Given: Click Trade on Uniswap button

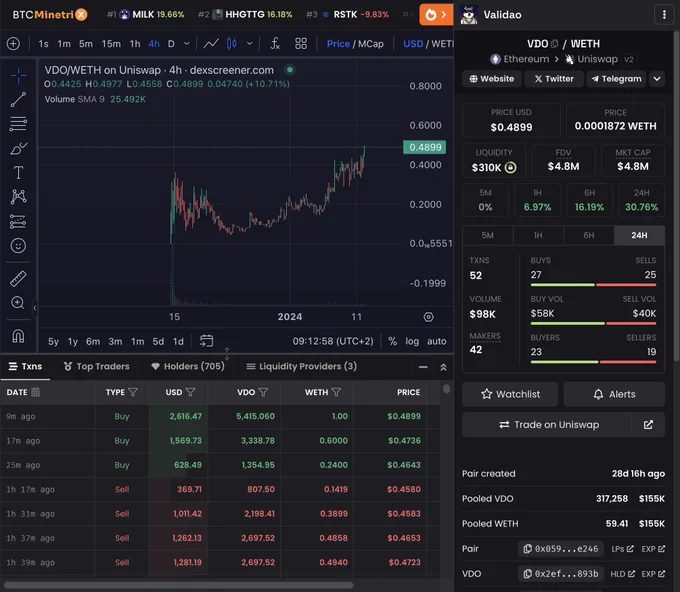Looking at the screenshot, I should point(547,425).
